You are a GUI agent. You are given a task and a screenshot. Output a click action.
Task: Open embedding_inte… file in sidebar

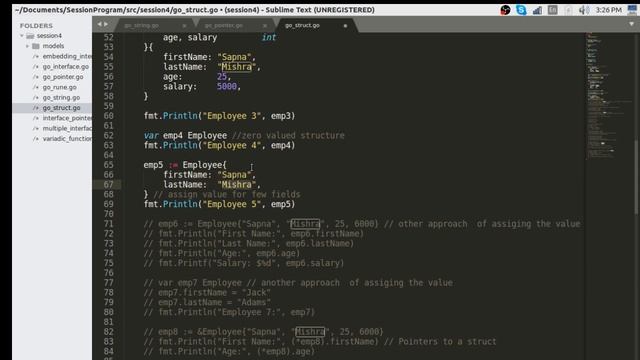pos(67,56)
